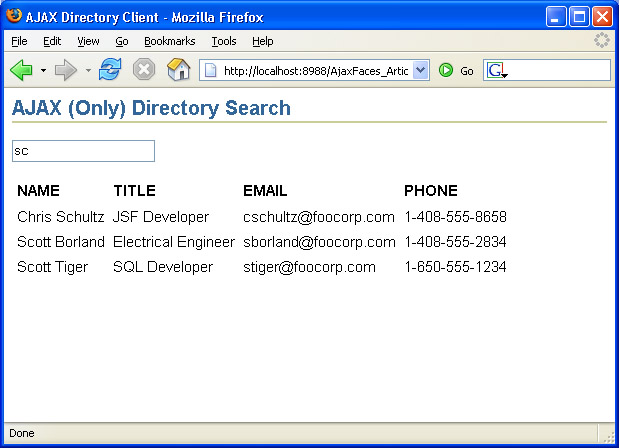
Task: Click the Firefox logo in the title bar
Action: click(x=14, y=16)
